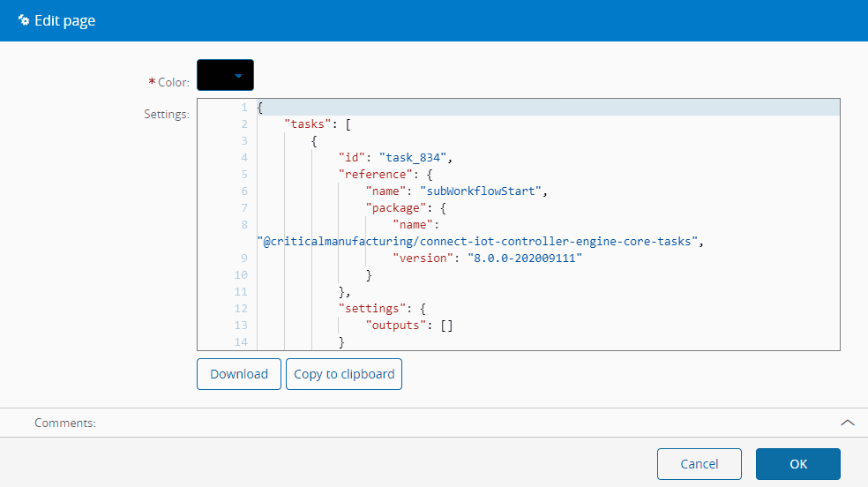Expand the Comments section chevron

[x=847, y=423]
